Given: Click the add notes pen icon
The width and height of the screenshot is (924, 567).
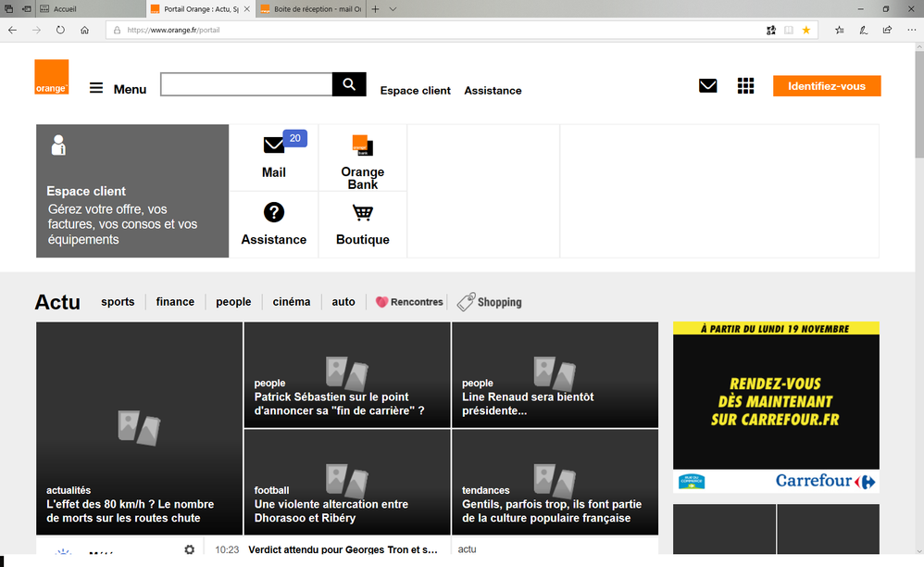Looking at the screenshot, I should pyautogui.click(x=863, y=30).
